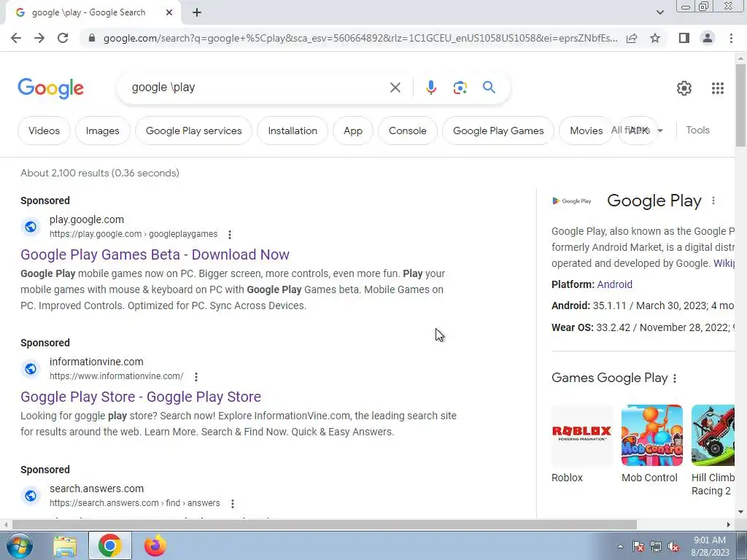Clear the search box text
The image size is (747, 560).
click(x=395, y=87)
